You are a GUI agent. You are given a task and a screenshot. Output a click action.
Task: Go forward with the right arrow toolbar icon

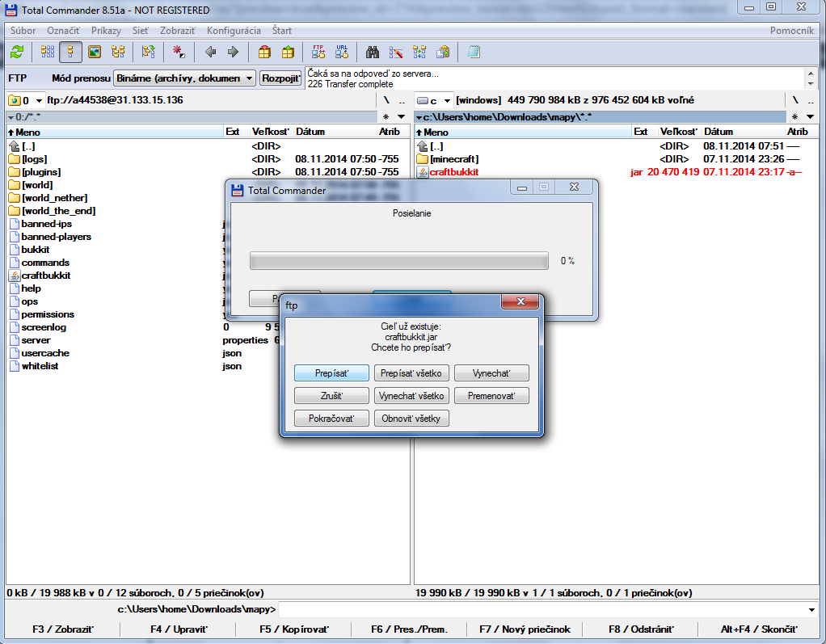[x=233, y=52]
